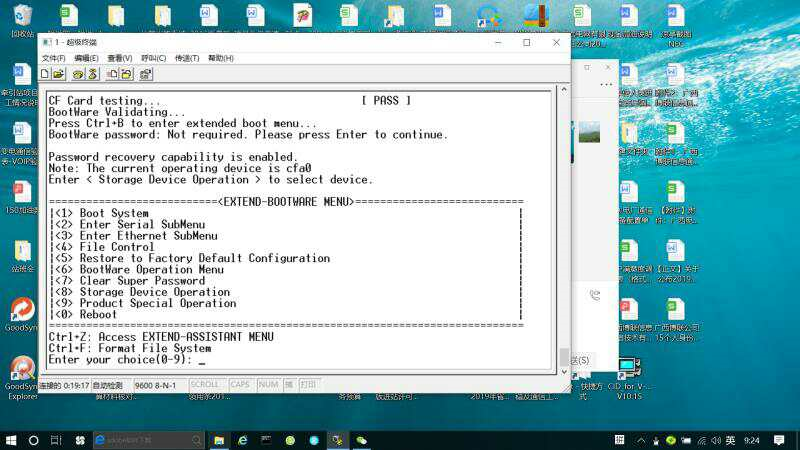Image resolution: width=800 pixels, height=450 pixels.
Task: Open the Recycle Bin desktop icon
Action: tap(22, 20)
